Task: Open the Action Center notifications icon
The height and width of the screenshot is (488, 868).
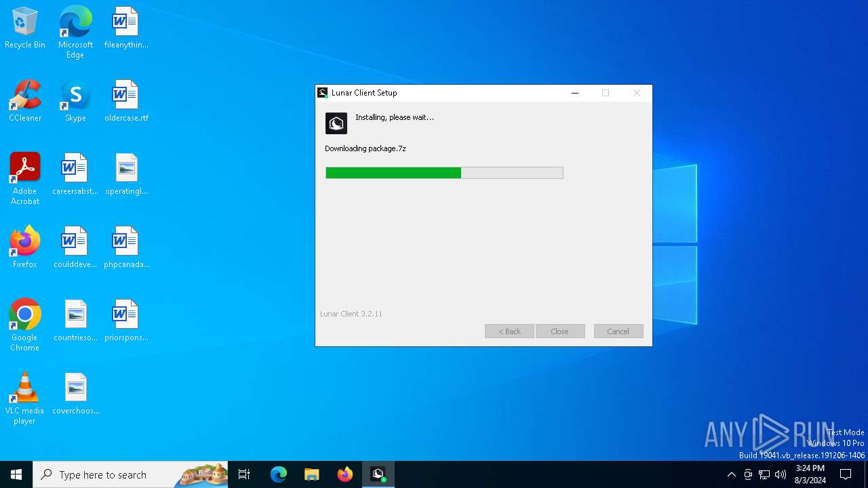Action: (846, 474)
